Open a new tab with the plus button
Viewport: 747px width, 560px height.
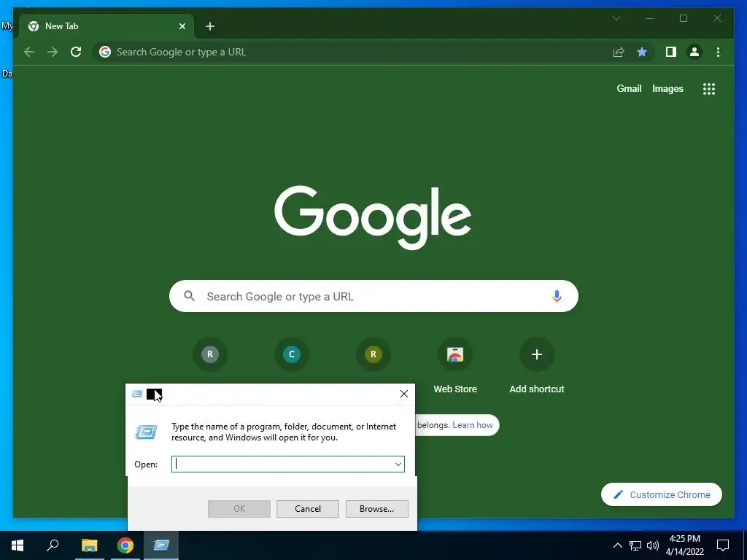click(x=210, y=26)
